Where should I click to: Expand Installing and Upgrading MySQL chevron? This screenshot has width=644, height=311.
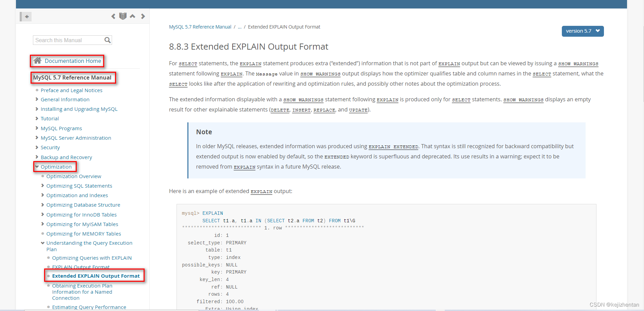tap(37, 109)
